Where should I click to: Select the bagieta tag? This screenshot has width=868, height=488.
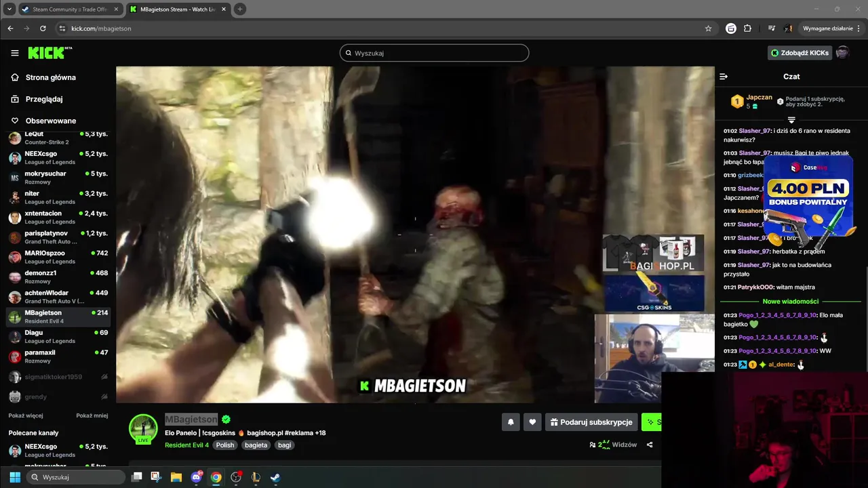[x=256, y=445]
